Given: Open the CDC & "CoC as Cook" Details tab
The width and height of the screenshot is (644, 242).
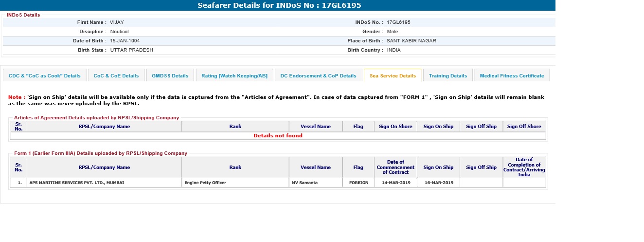Looking at the screenshot, I should point(45,76).
